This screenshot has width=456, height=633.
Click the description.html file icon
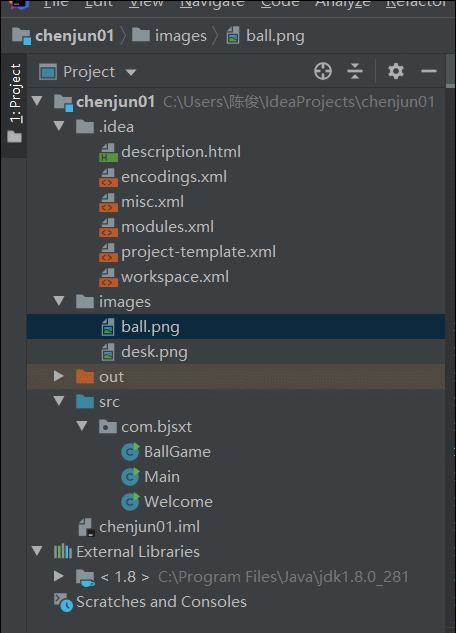[108, 152]
